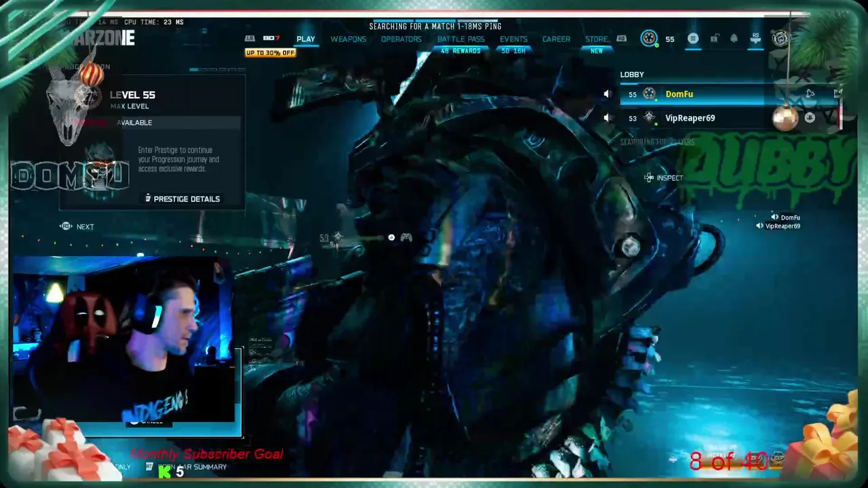
Task: Click the NEW badge under Store
Action: pos(597,51)
